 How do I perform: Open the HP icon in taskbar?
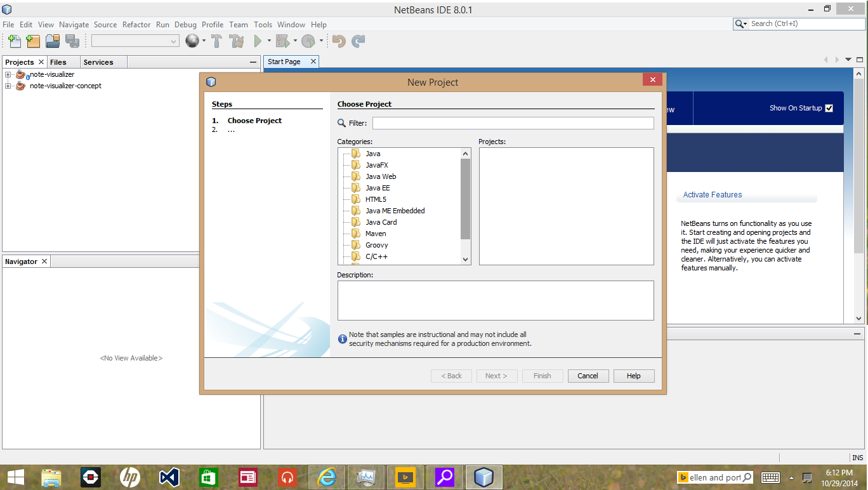pyautogui.click(x=130, y=477)
